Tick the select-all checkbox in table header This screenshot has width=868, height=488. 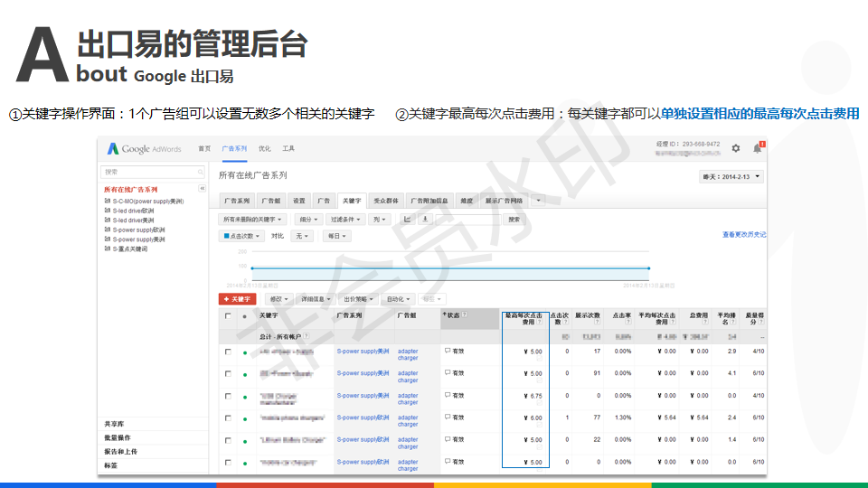[228, 316]
